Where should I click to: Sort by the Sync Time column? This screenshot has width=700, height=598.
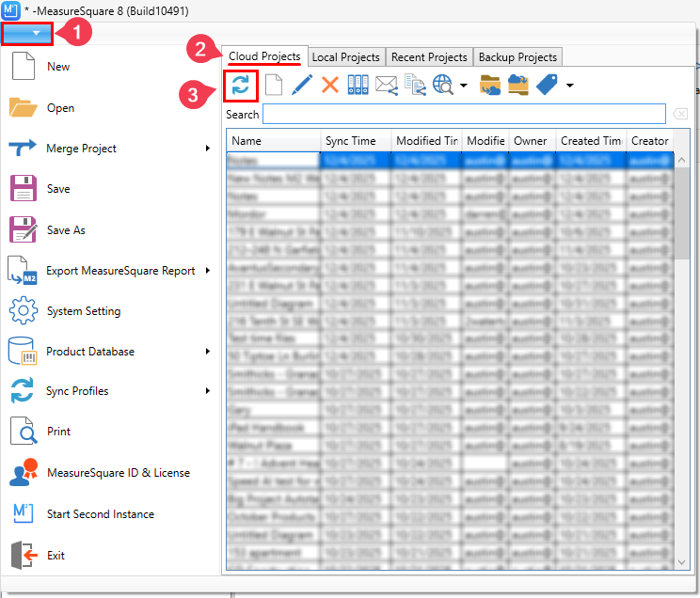pos(356,141)
